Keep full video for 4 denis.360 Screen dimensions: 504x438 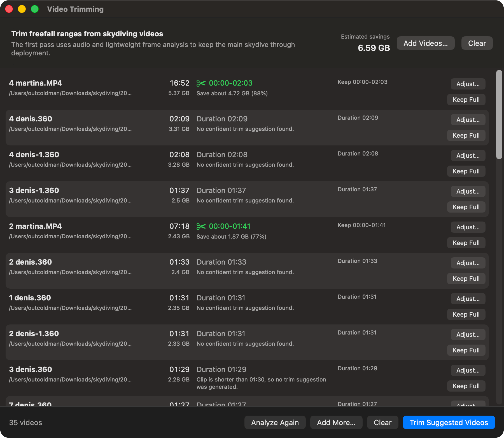466,135
